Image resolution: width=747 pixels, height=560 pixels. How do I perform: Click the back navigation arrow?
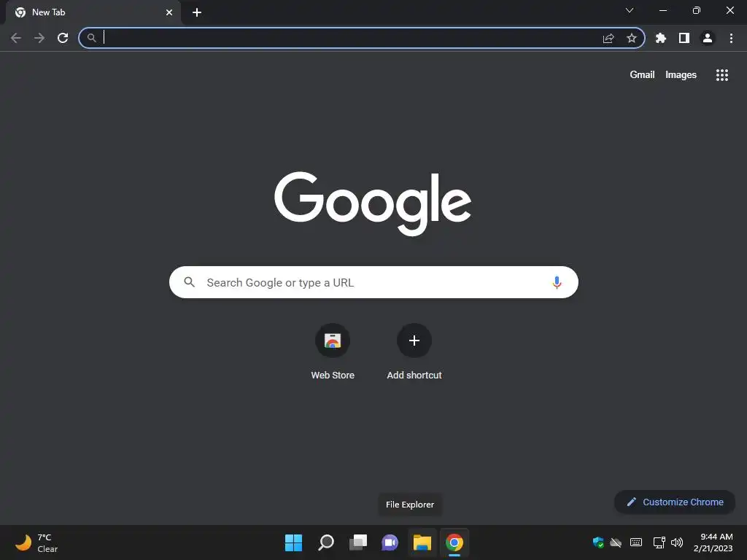(16, 38)
